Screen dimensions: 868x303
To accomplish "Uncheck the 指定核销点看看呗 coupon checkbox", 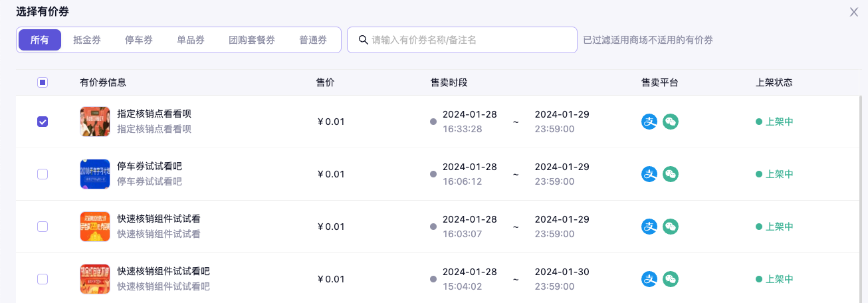I will pos(43,122).
